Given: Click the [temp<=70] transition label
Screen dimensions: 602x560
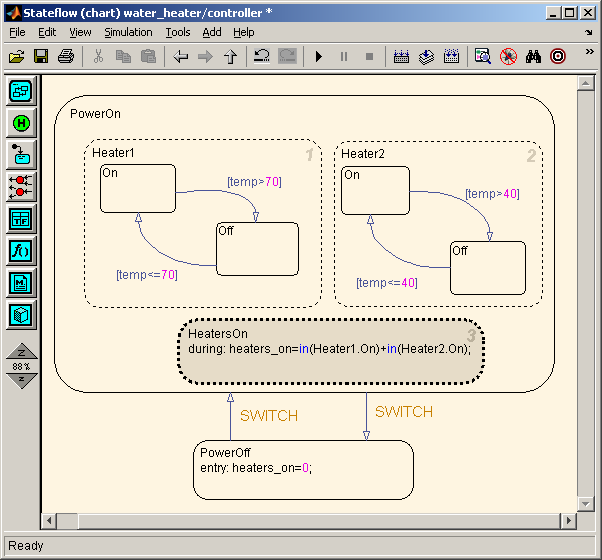Looking at the screenshot, I should pos(147,275).
